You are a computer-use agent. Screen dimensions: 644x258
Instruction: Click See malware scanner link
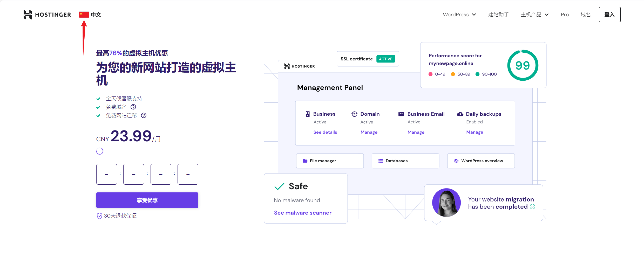click(x=303, y=213)
